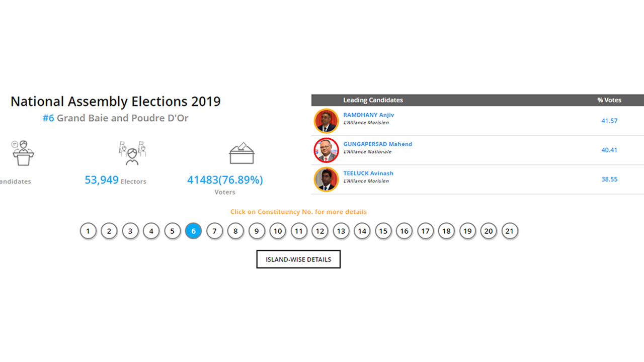Screen dimensions: 644x362
Task: Choose constituency number 10
Action: click(278, 231)
